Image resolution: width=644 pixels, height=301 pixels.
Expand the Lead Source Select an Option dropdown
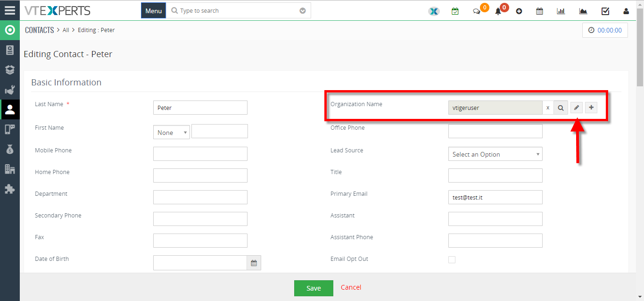(495, 154)
